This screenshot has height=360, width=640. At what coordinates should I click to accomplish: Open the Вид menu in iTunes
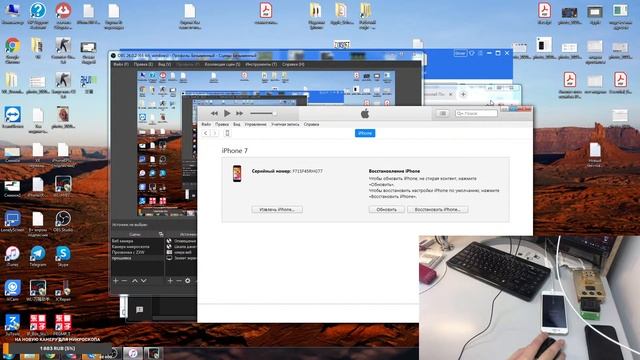coord(236,124)
